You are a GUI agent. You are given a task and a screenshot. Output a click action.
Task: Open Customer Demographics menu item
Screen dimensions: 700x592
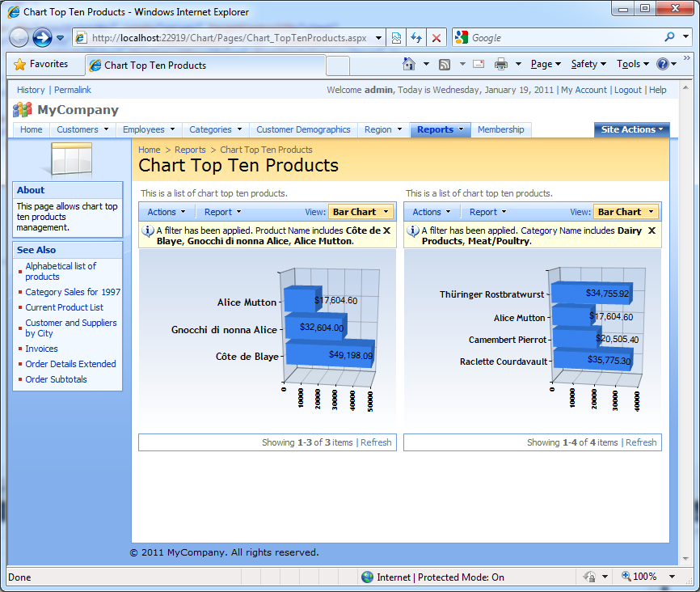[303, 129]
